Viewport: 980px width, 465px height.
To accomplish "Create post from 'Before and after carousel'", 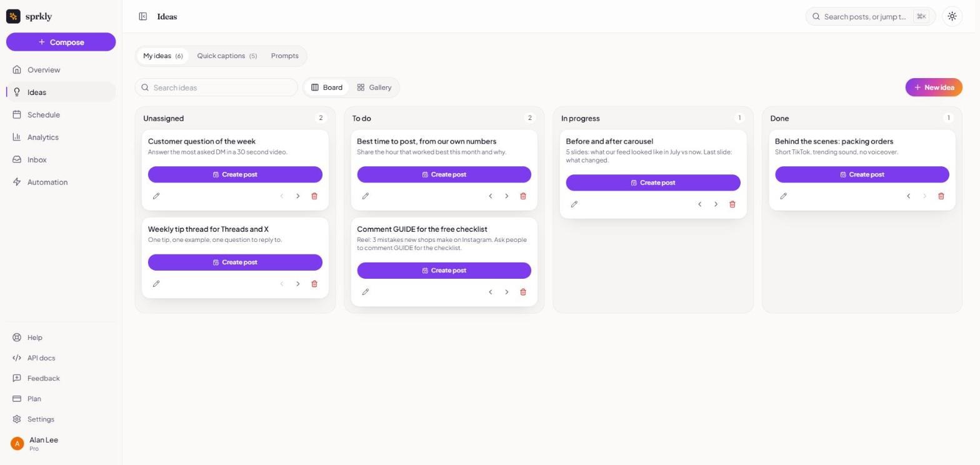I will pyautogui.click(x=653, y=182).
